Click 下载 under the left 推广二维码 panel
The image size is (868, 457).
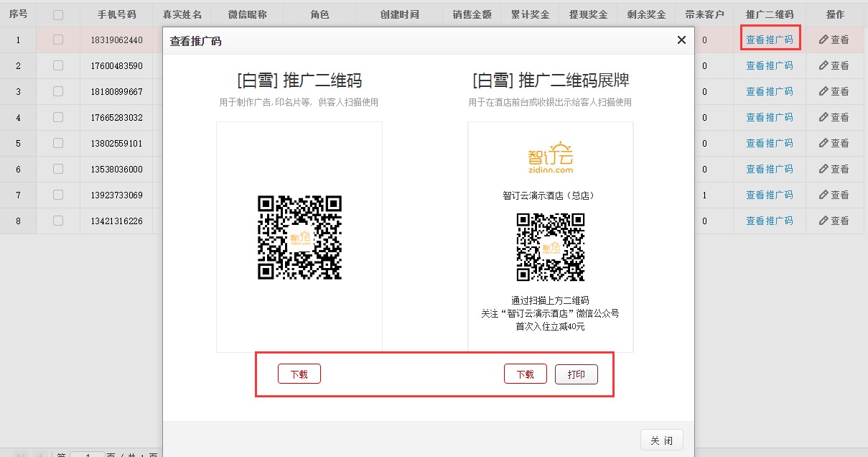point(299,374)
